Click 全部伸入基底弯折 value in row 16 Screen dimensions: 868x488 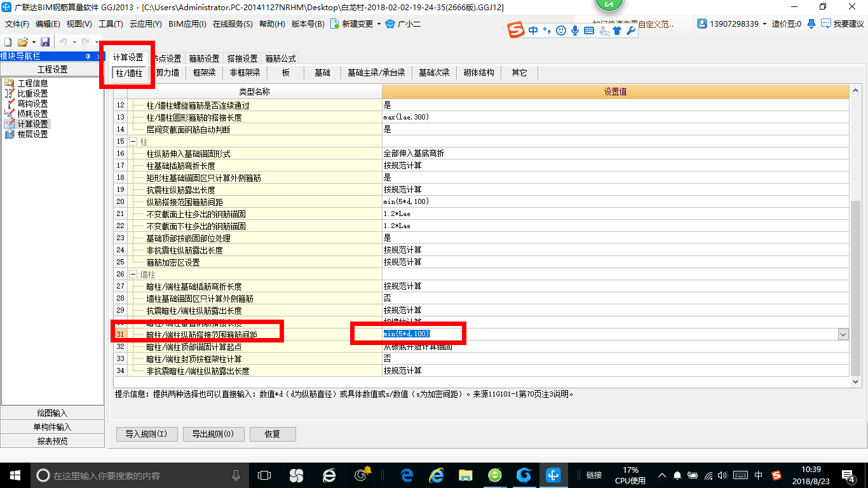(x=616, y=153)
